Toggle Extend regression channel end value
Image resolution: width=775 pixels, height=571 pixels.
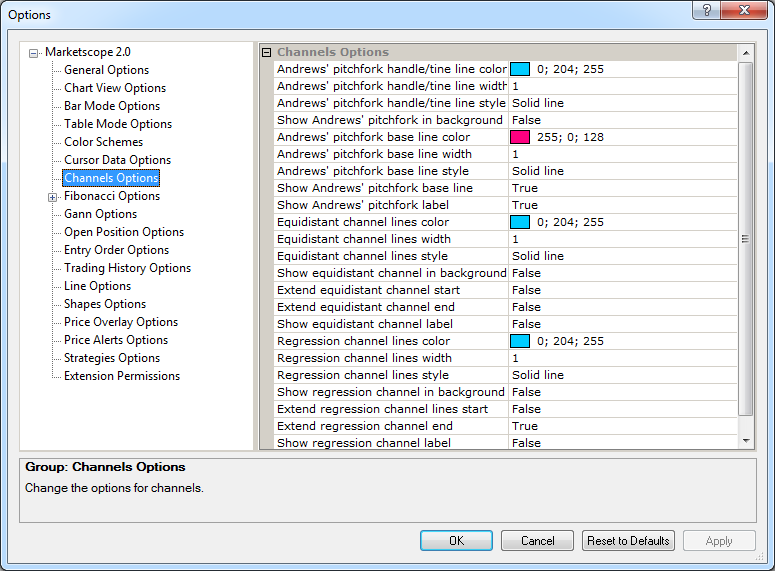pos(623,426)
